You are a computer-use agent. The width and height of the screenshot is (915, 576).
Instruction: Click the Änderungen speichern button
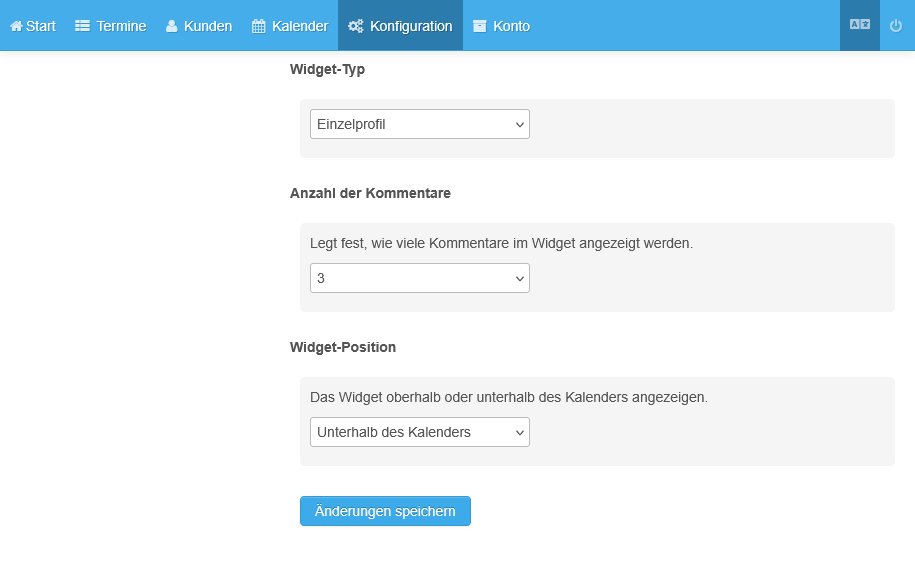tap(385, 511)
